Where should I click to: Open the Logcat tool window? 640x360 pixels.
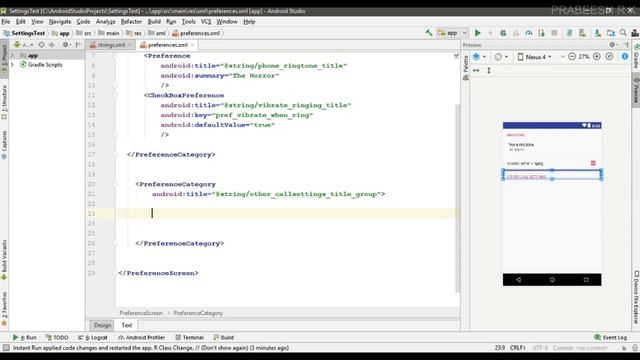pos(93,338)
